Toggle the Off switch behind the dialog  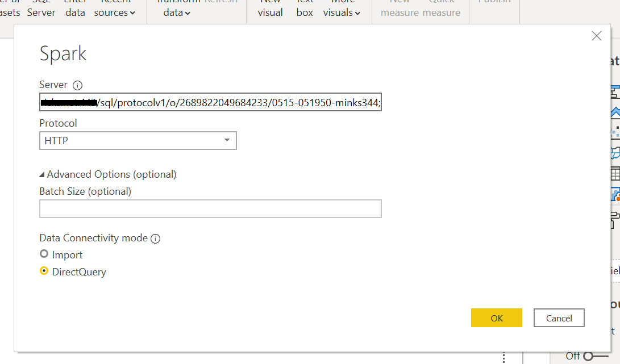596,356
